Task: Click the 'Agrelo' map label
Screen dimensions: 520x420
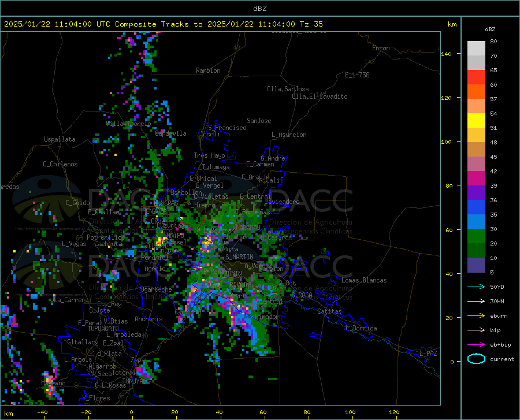Action: pyautogui.click(x=155, y=269)
